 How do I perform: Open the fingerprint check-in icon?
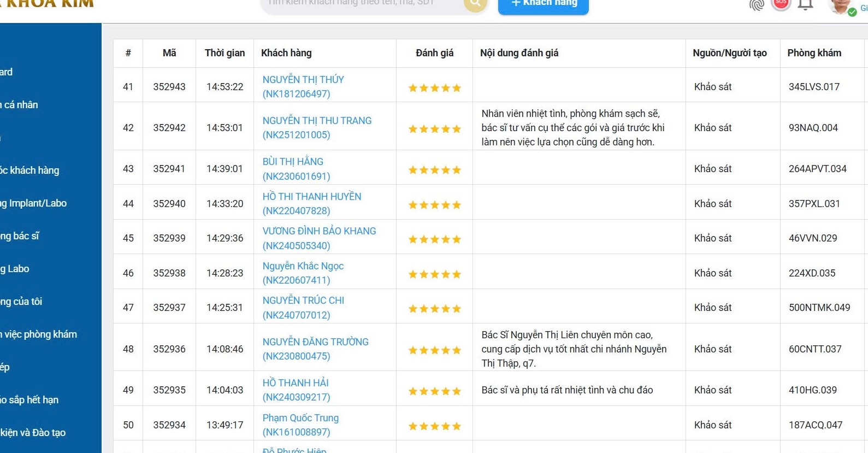(x=757, y=5)
